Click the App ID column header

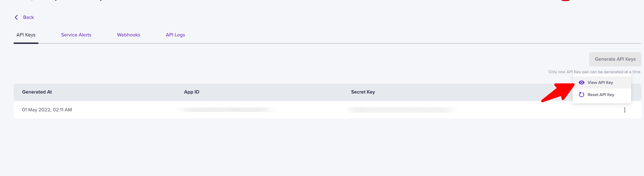tap(191, 92)
